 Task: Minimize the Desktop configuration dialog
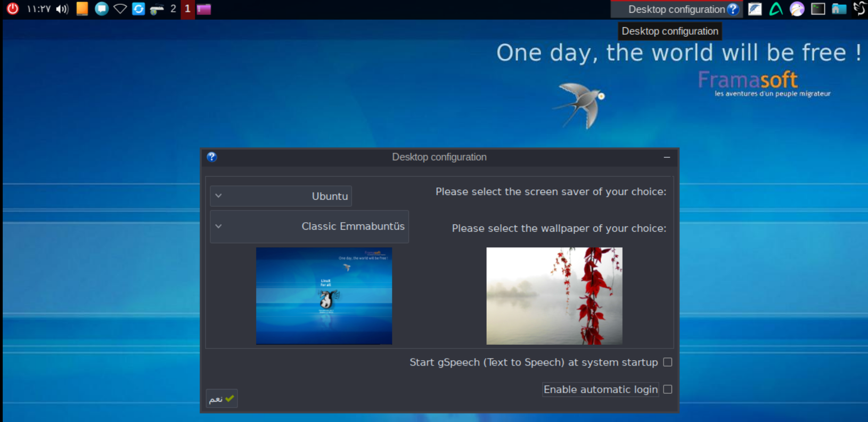pyautogui.click(x=667, y=157)
